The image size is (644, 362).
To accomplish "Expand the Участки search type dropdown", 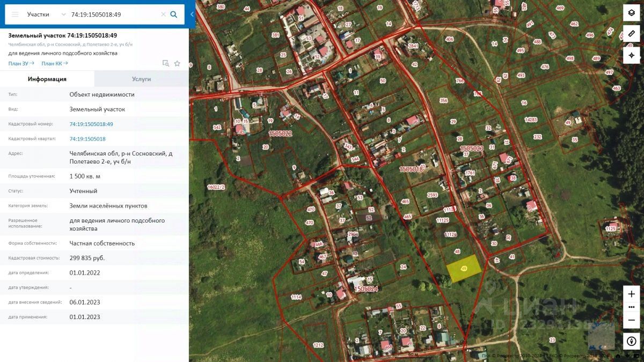I will [x=47, y=14].
